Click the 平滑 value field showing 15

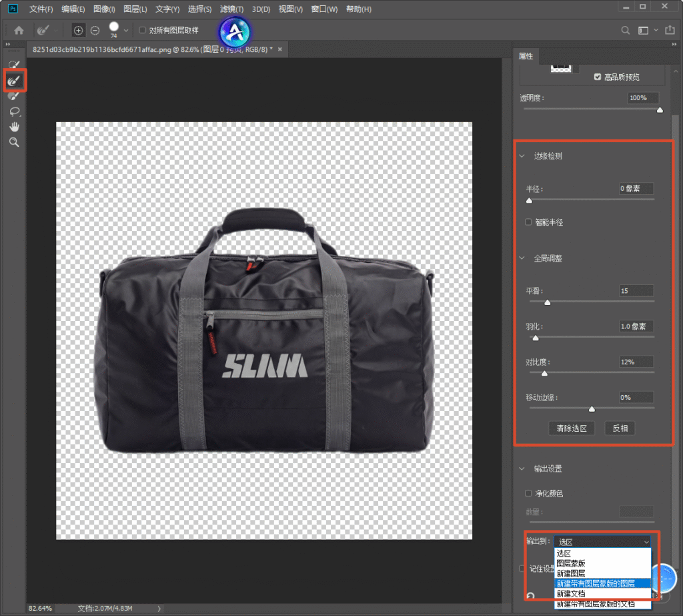(636, 290)
